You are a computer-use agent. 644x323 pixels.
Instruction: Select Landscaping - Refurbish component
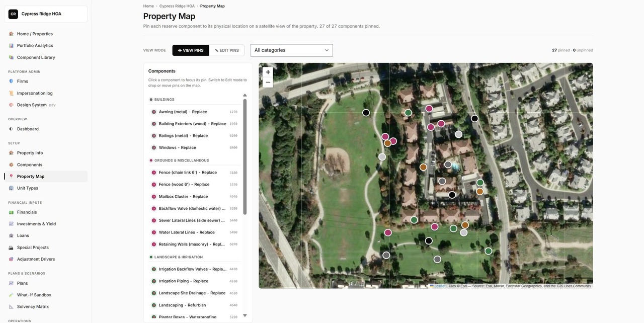coord(195,305)
